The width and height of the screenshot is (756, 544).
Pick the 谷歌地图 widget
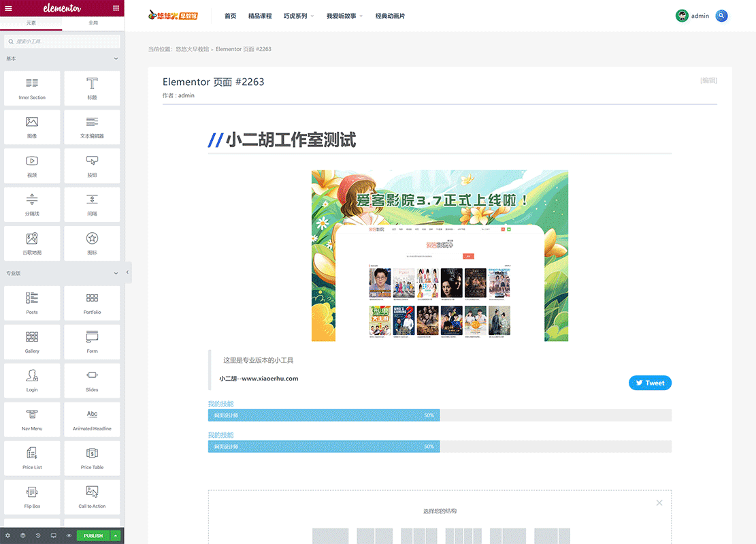[x=31, y=243]
